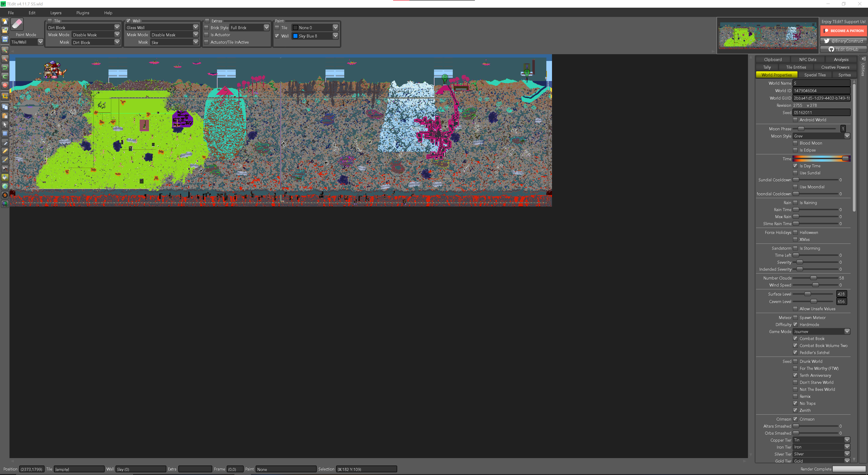The image size is (868, 475).
Task: Enable the Blood Moon checkbox
Action: 796,143
